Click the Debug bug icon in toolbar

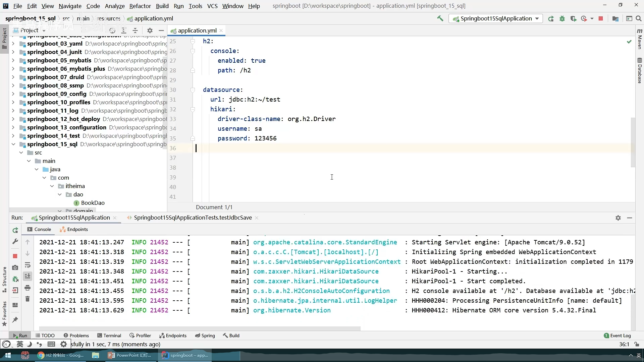(x=562, y=19)
